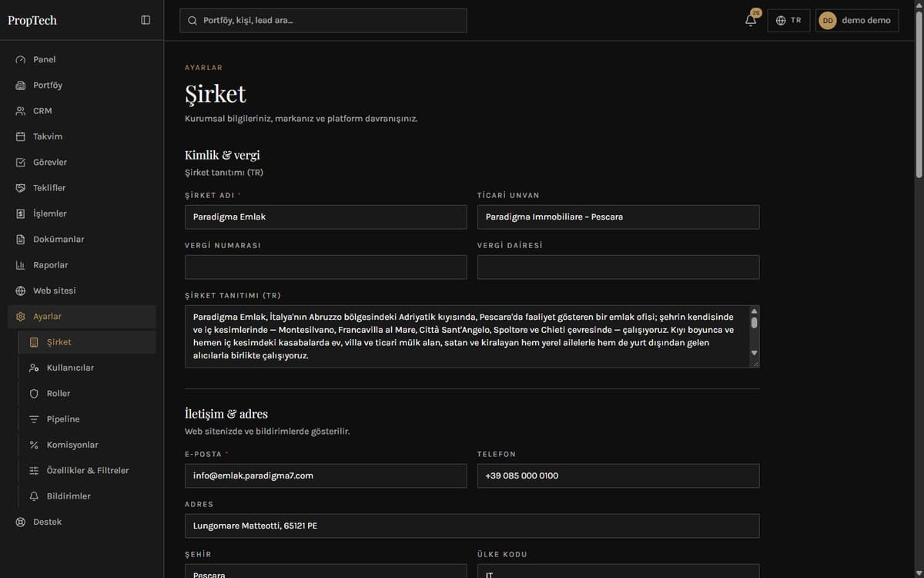Open notifications via the bell icon

pos(751,20)
